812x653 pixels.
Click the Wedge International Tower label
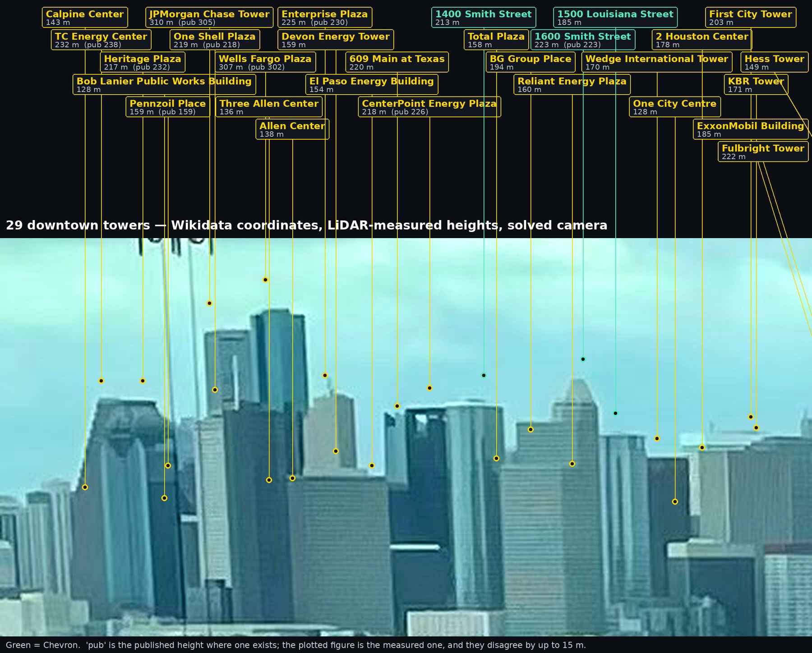657,62
